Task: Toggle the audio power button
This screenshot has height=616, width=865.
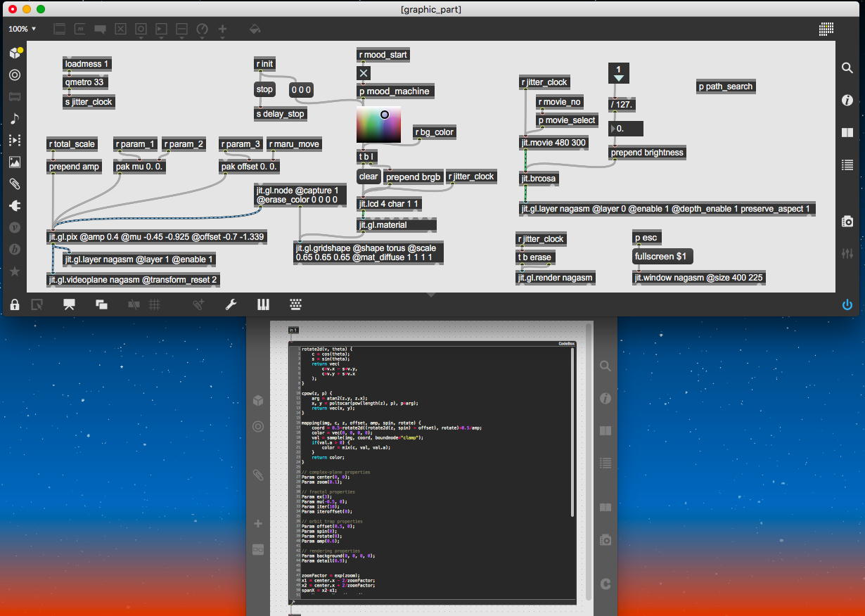Action: pyautogui.click(x=847, y=304)
